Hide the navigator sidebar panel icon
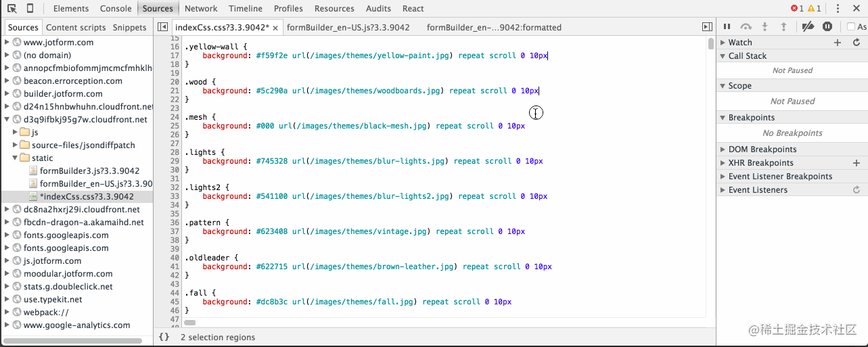 (162, 27)
